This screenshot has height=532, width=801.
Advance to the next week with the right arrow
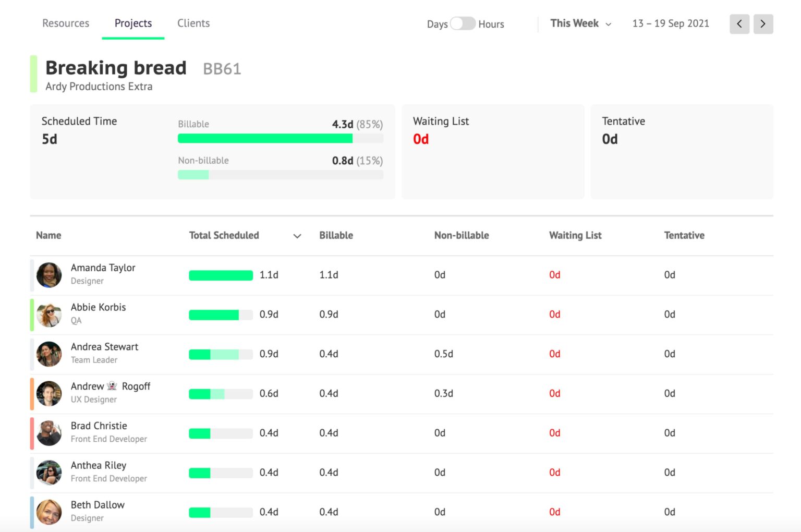pyautogui.click(x=763, y=23)
